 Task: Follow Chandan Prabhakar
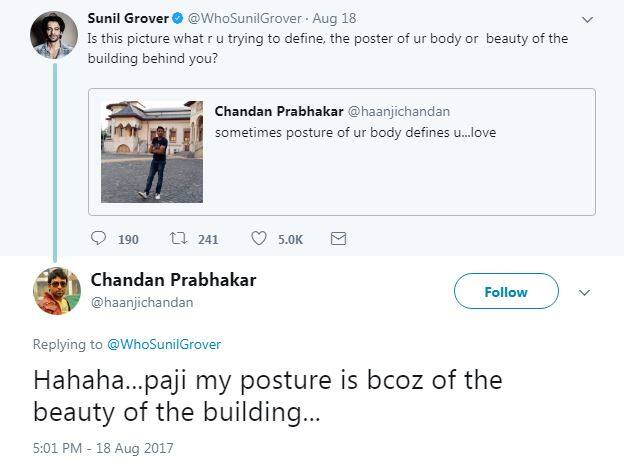point(506,291)
